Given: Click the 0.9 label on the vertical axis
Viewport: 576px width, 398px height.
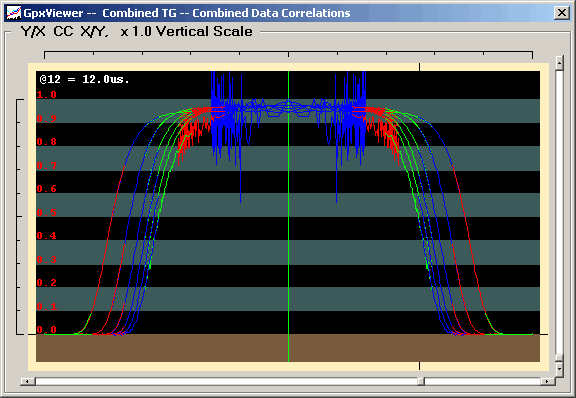Looking at the screenshot, I should tap(46, 118).
